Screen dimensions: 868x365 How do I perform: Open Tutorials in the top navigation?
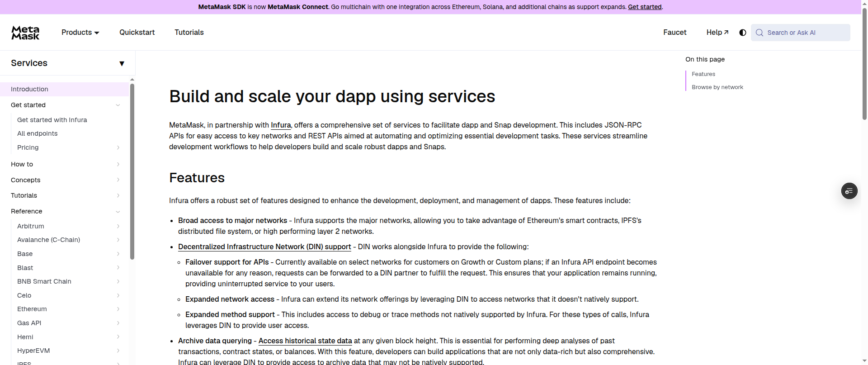tap(189, 33)
